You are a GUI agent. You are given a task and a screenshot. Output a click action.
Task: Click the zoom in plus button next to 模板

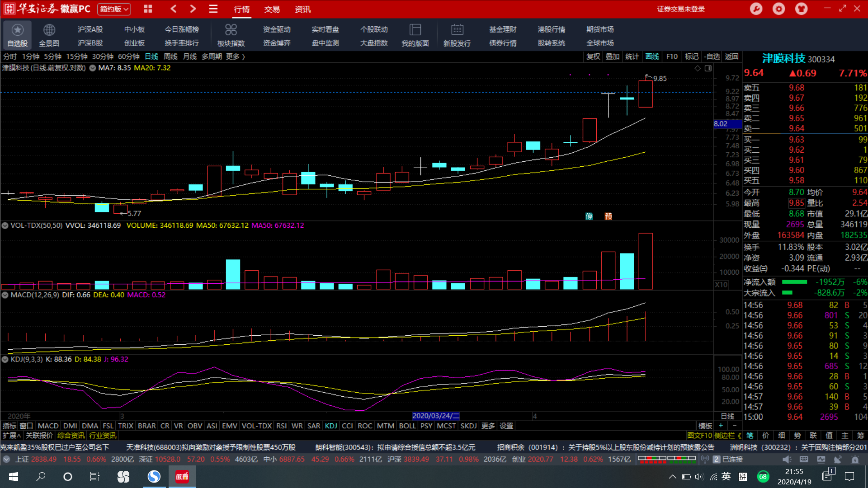721,426
